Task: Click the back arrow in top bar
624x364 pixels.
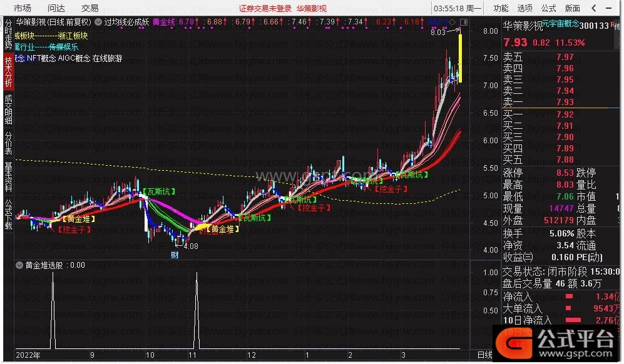Action: [x=594, y=8]
